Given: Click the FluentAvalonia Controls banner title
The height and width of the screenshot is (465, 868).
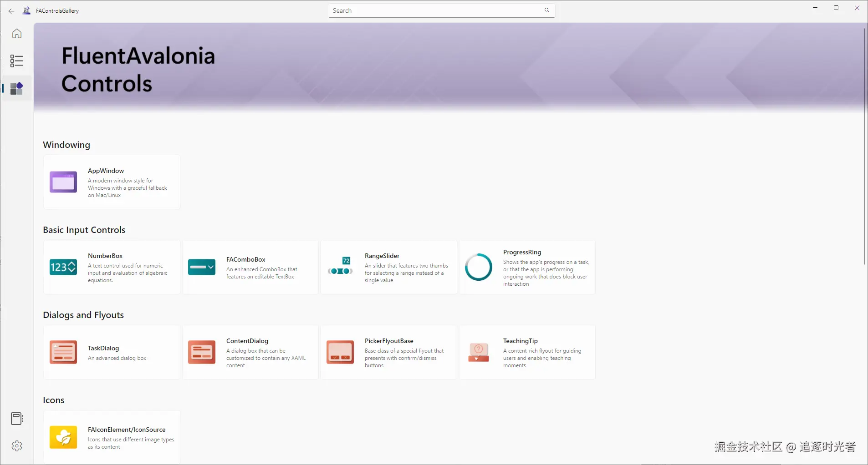Looking at the screenshot, I should pyautogui.click(x=138, y=70).
